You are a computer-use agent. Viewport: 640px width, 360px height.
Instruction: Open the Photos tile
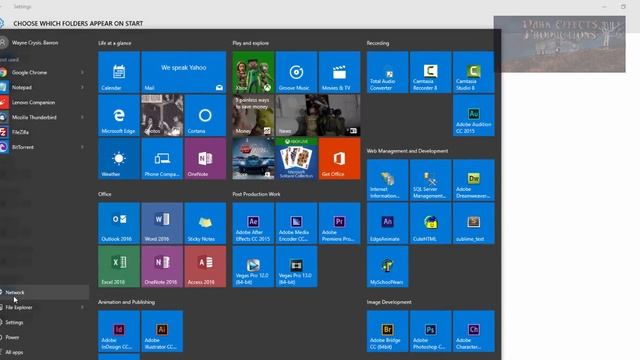(x=162, y=116)
